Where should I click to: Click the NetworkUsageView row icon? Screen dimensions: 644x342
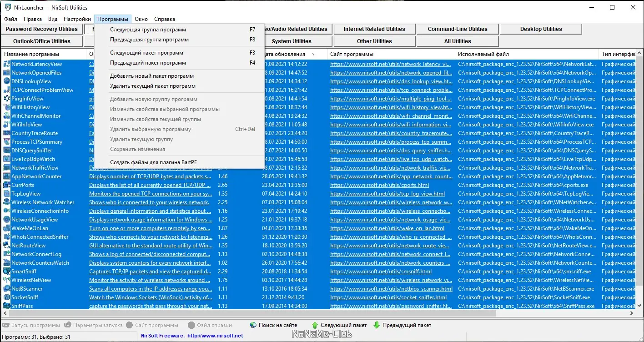click(x=7, y=220)
